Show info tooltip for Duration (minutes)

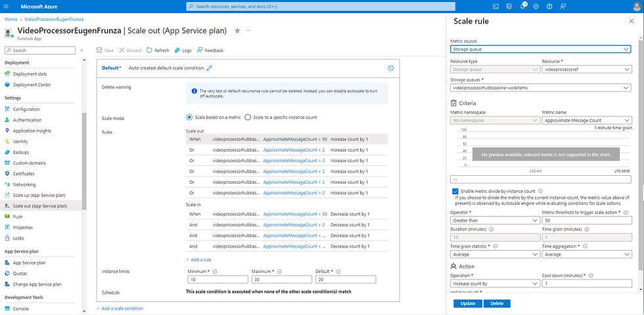(x=492, y=229)
